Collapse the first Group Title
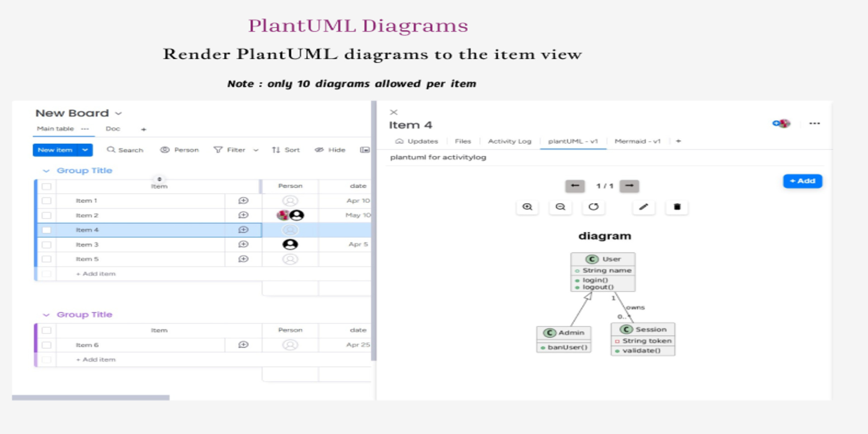868x434 pixels. tap(46, 171)
